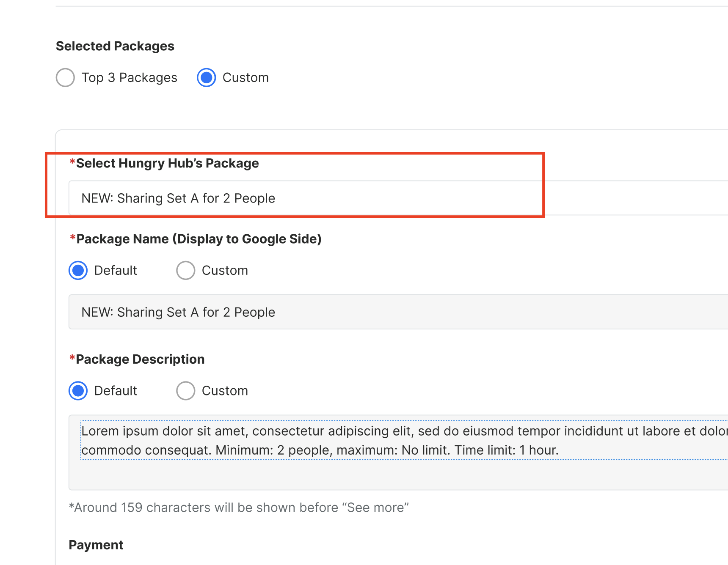Select the Top 3 Packages radio option
Viewport: 728px width, 565px height.
click(x=65, y=78)
